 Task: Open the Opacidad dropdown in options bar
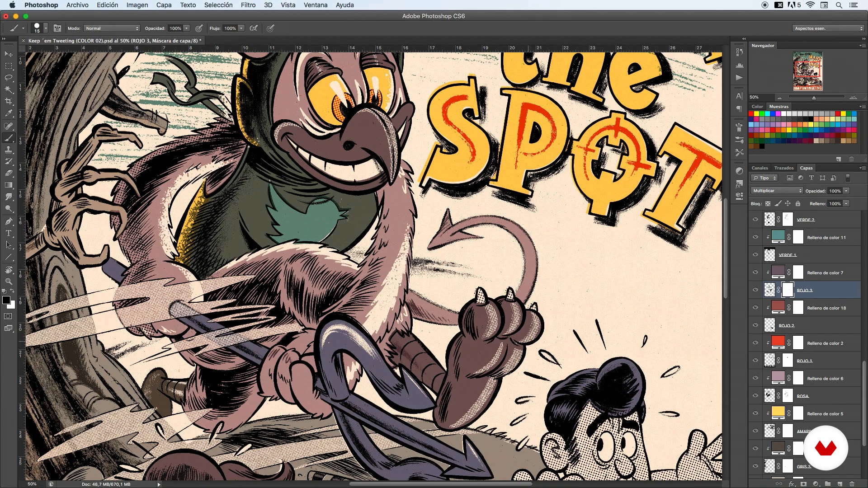point(186,28)
